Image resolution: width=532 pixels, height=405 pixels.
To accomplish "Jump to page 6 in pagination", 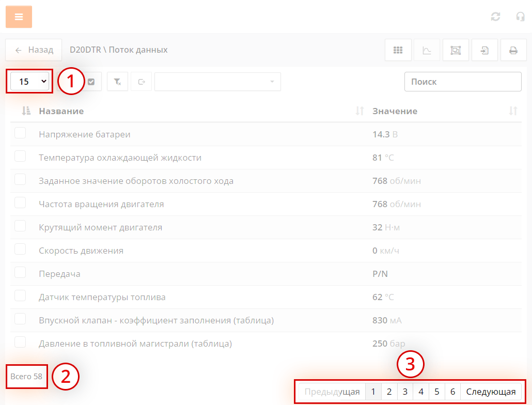I will (452, 392).
